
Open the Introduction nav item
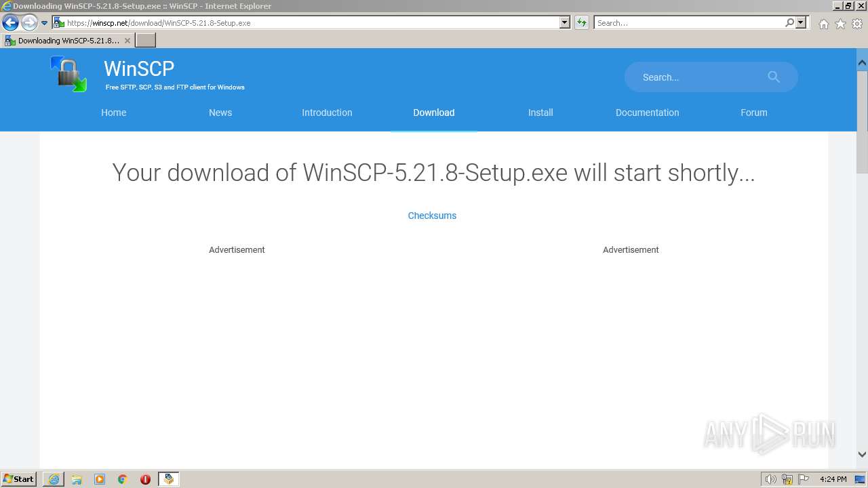pyautogui.click(x=327, y=113)
